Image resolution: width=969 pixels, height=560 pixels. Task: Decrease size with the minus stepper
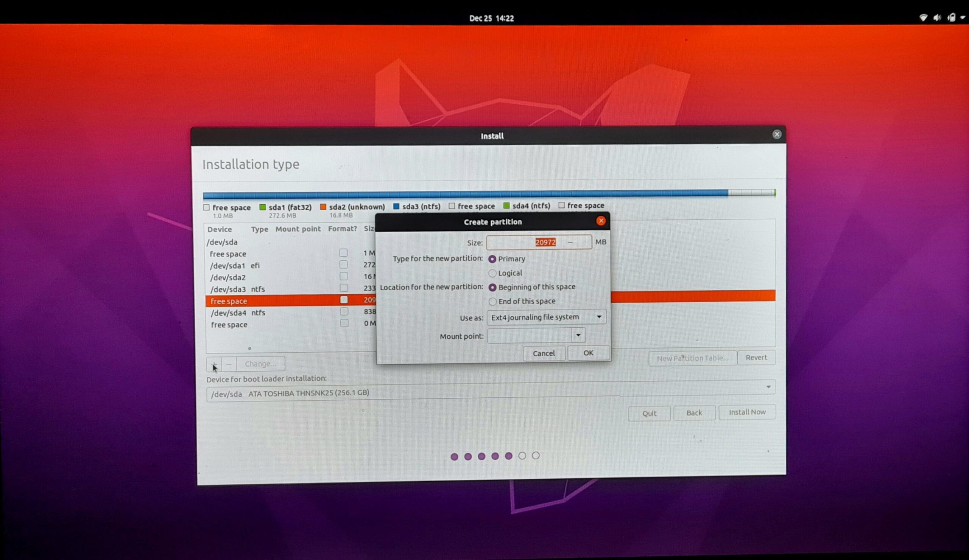click(x=570, y=242)
